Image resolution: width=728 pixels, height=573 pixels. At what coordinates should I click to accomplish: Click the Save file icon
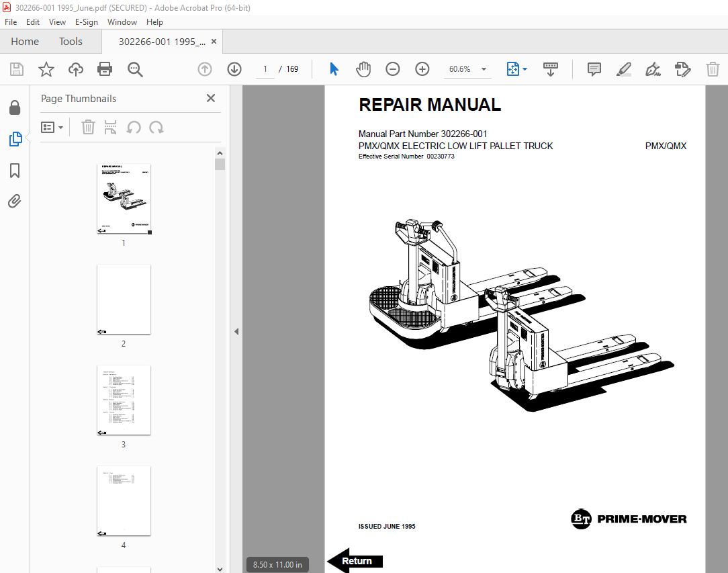pos(17,69)
